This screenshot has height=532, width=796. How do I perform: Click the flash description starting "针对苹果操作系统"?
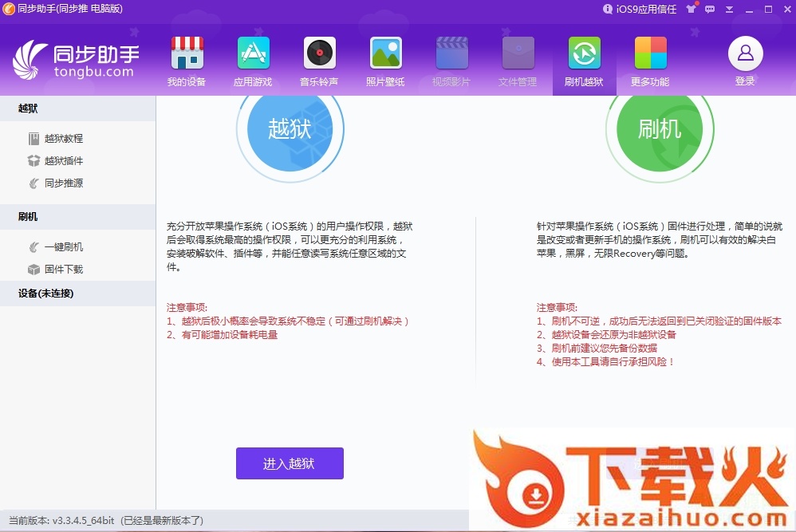(660, 240)
